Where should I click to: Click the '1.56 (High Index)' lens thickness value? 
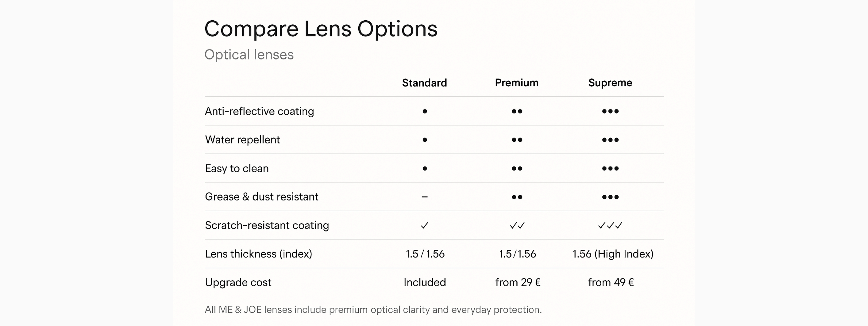click(x=612, y=254)
